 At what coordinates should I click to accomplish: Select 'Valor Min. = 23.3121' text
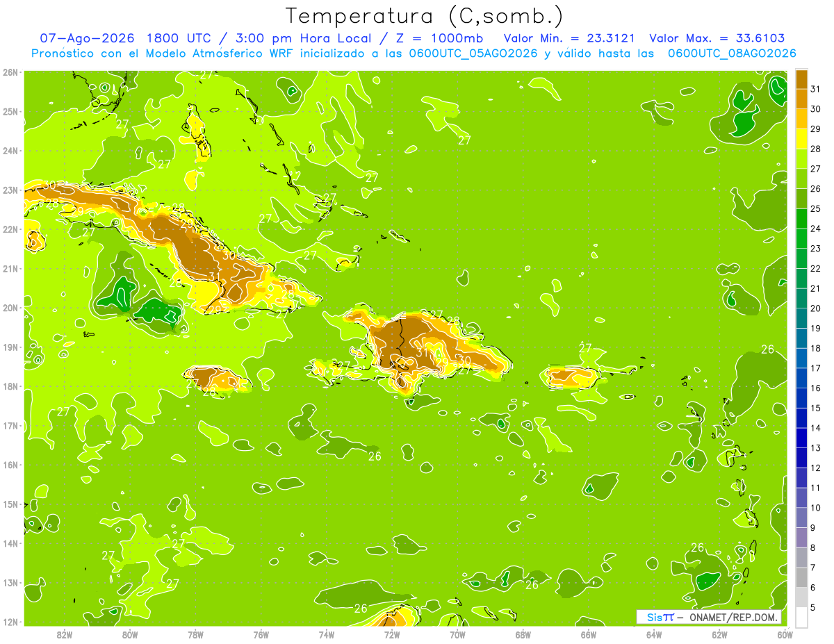[569, 38]
